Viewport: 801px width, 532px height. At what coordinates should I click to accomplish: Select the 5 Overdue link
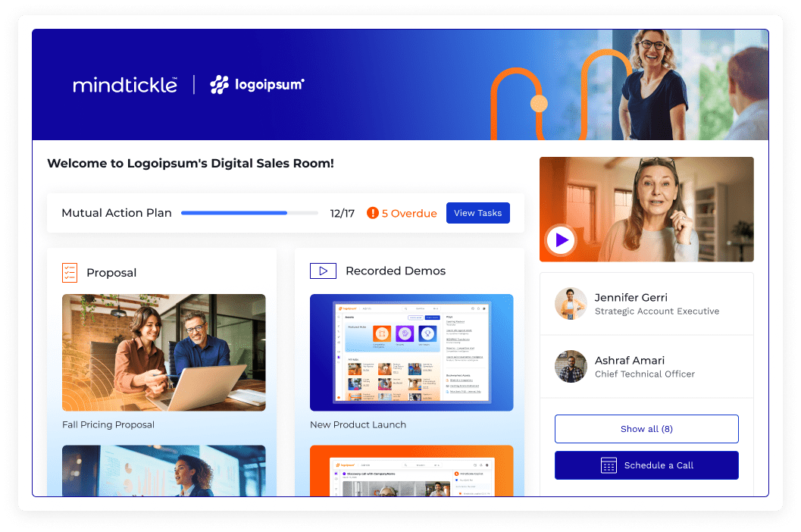(x=409, y=214)
